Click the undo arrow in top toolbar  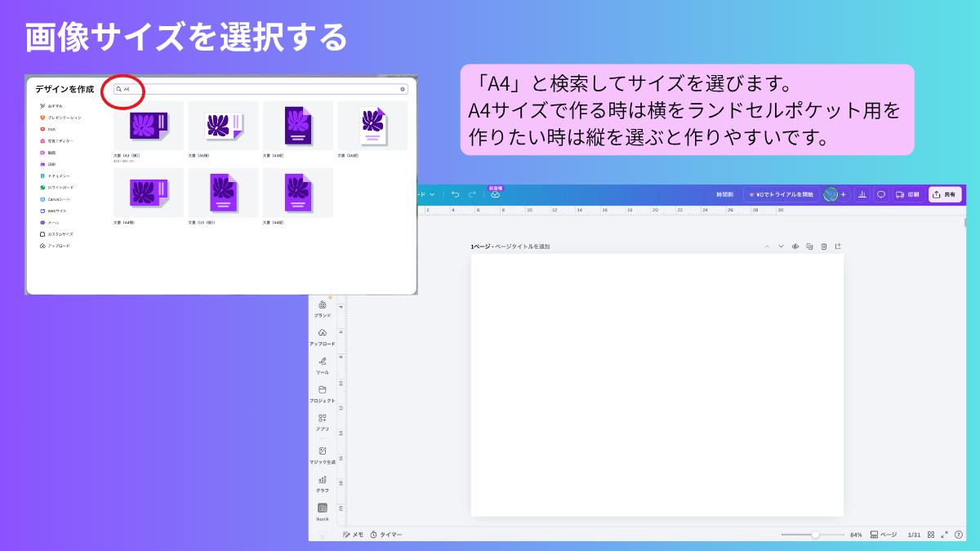(456, 194)
